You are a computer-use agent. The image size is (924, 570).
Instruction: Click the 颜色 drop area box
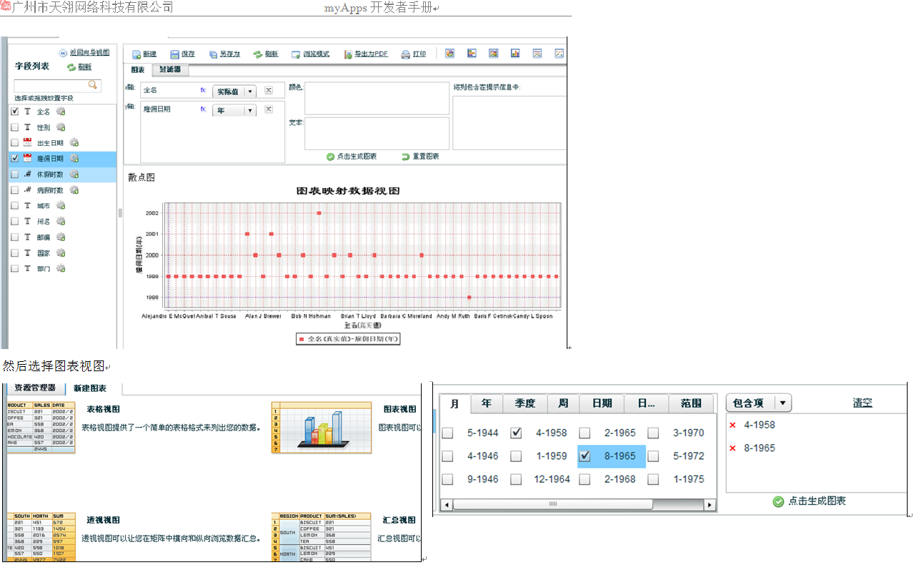coord(377,98)
